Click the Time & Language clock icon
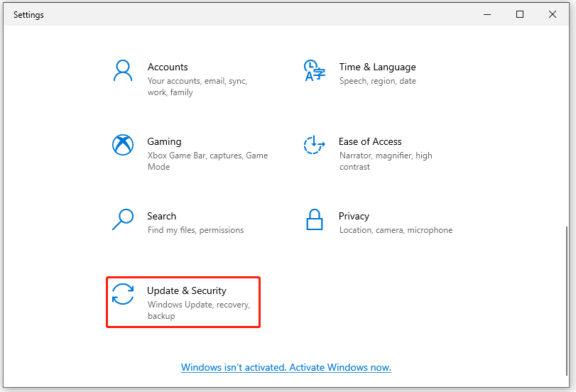Screen dimensions: 576x392 [x=315, y=70]
